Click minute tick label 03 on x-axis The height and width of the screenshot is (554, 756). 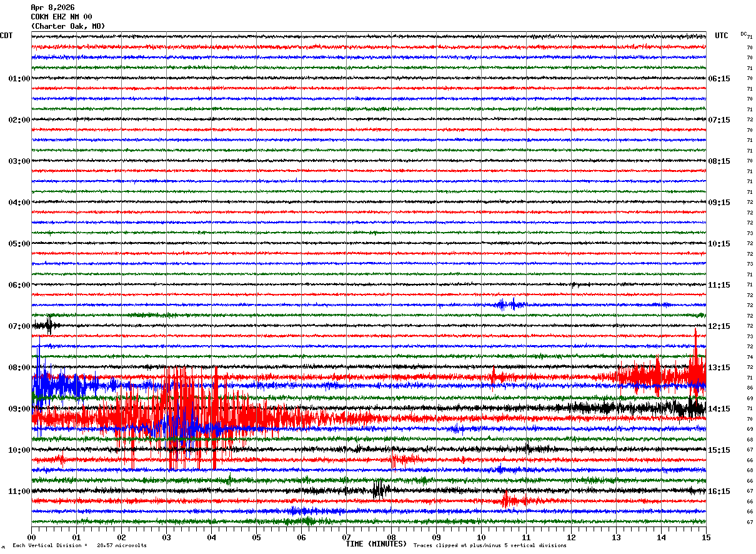click(166, 537)
